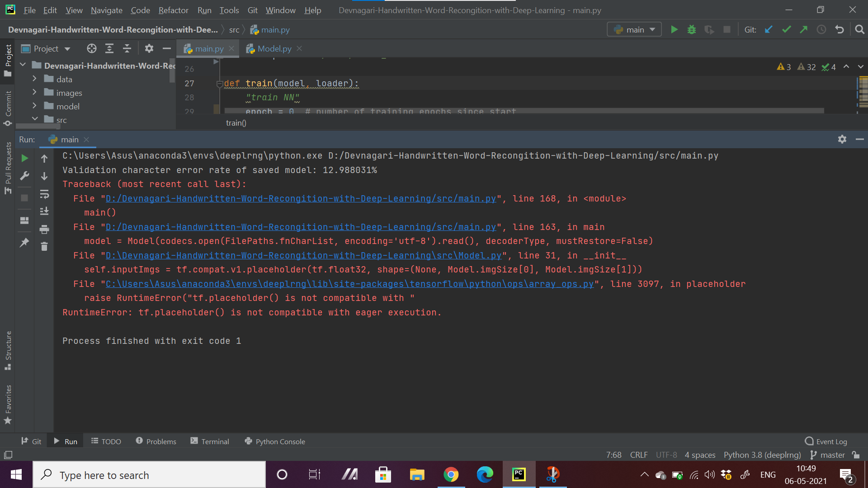Switch to the Model.py editor tab
The width and height of the screenshot is (868, 488).
point(273,48)
